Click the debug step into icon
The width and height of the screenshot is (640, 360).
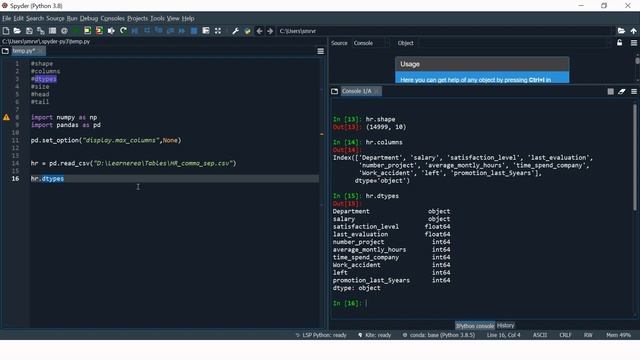point(159,31)
